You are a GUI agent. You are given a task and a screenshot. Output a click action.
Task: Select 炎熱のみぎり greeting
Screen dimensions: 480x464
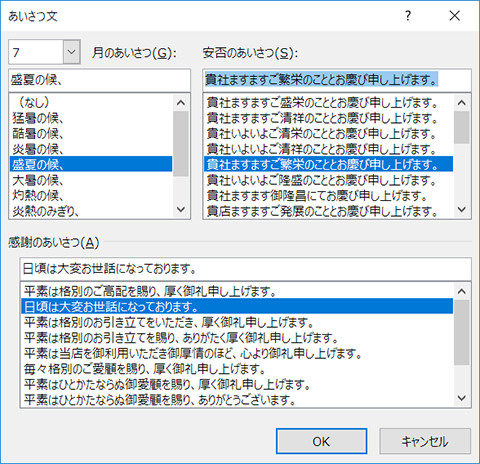(x=91, y=211)
